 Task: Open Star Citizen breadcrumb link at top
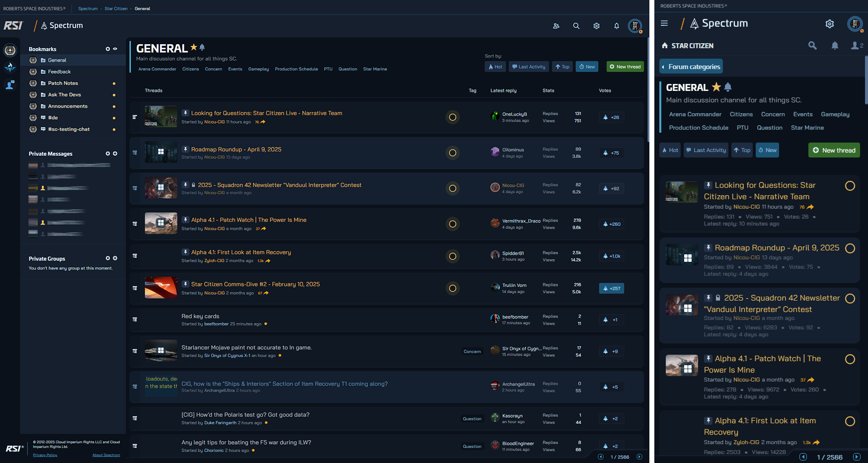pos(116,8)
